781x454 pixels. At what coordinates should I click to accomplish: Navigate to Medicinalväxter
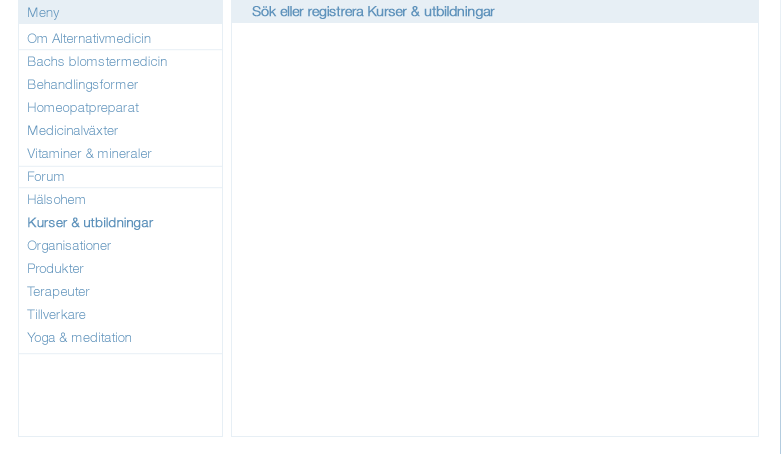[x=72, y=130]
